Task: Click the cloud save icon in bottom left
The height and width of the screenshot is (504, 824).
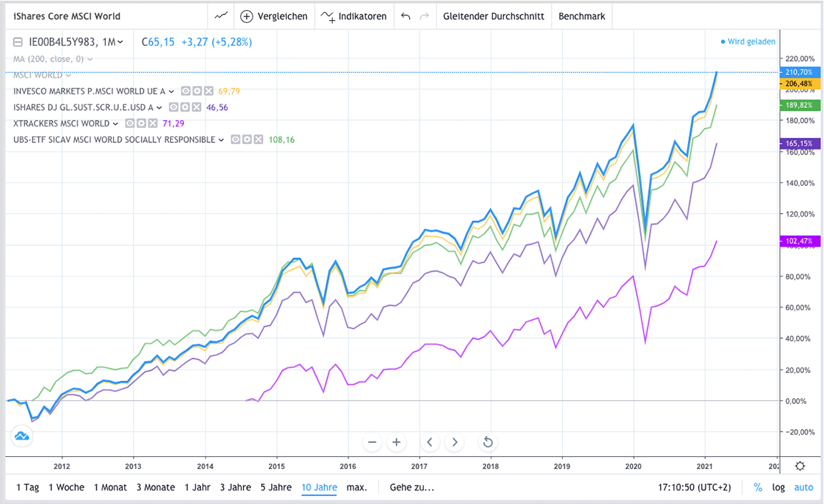Action: (x=21, y=436)
